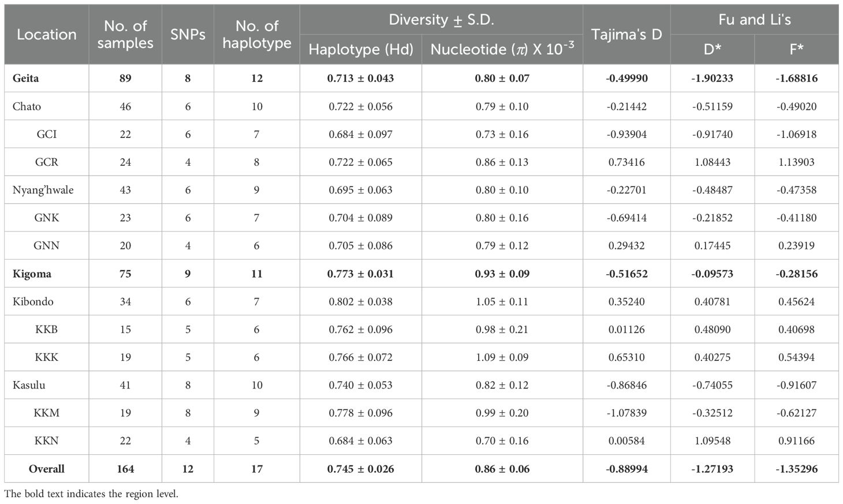Select the bold text footnote below table
Viewport: 843px width, 504px height.
tap(91, 494)
